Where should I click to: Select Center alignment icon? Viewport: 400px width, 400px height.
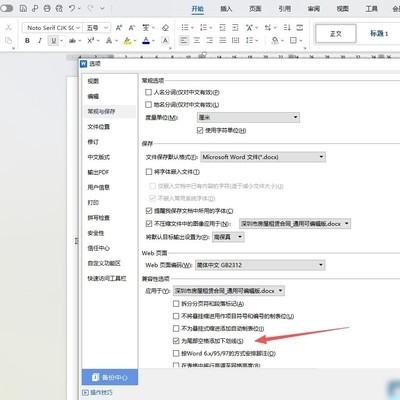tap(197, 41)
